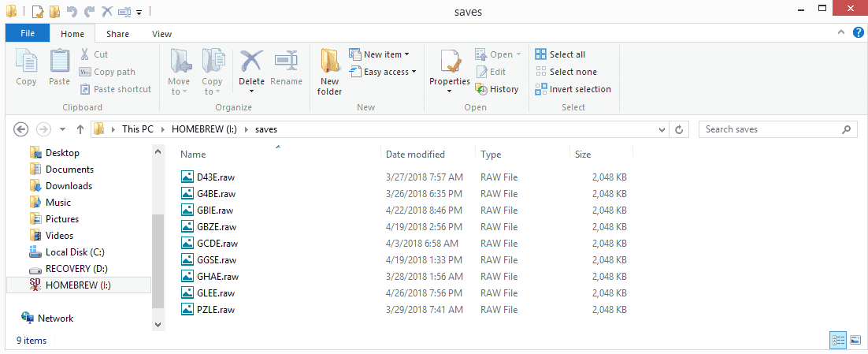Refresh the saves folder
The width and height of the screenshot is (868, 354).
(679, 129)
